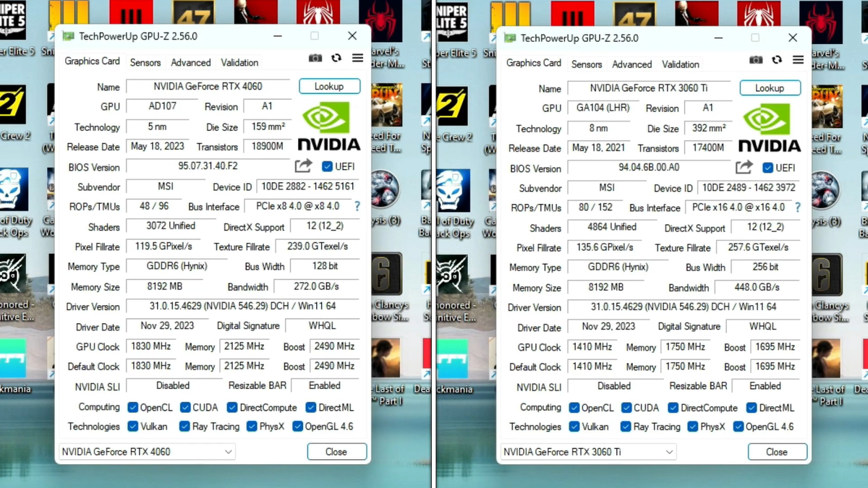Switch to Sensors tab in RTX 3060 Ti window
This screenshot has width=868, height=488.
[x=587, y=64]
